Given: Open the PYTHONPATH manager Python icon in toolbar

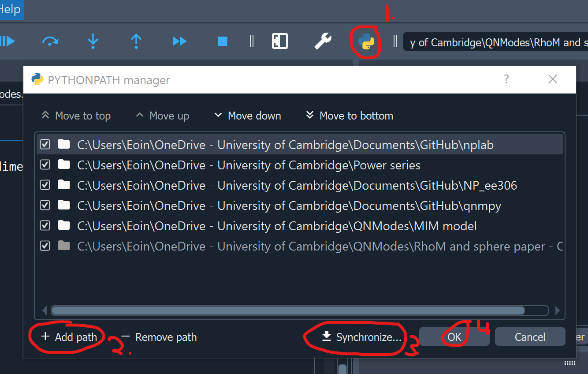Looking at the screenshot, I should pos(366,41).
